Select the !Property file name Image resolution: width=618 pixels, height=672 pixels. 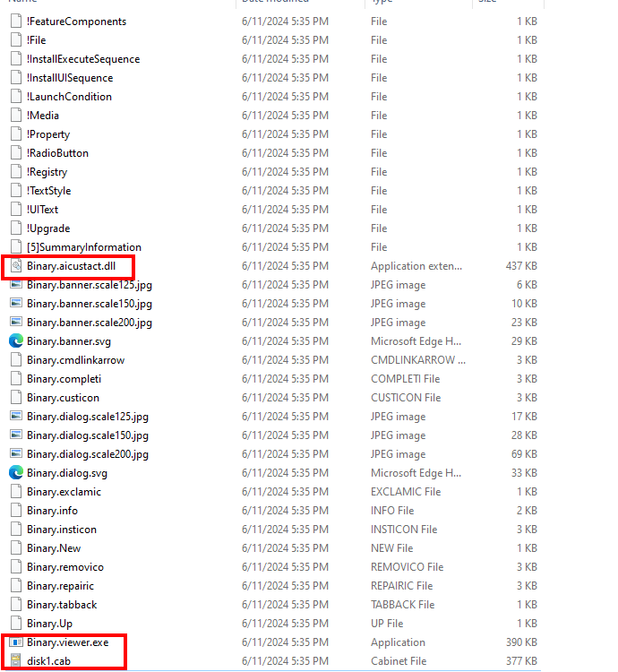tap(48, 134)
